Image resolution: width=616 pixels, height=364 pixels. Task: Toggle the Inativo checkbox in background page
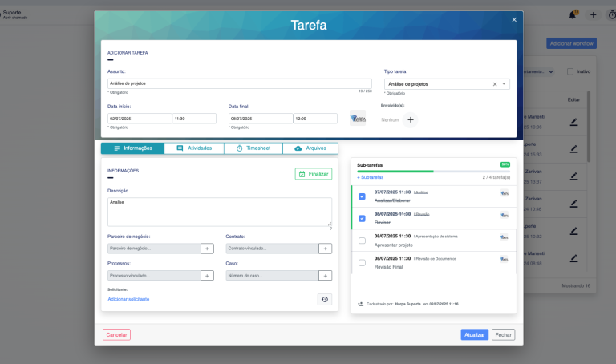[570, 71]
